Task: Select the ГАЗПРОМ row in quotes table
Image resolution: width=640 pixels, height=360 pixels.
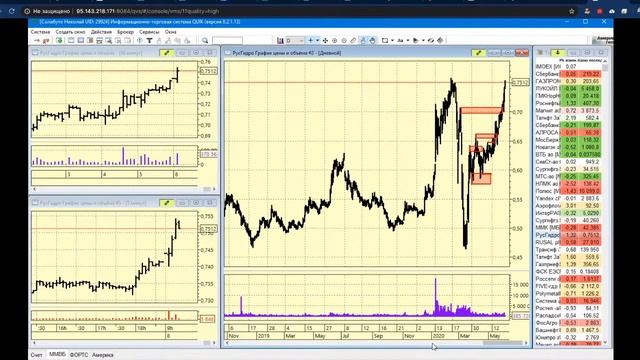Action: pyautogui.click(x=568, y=81)
